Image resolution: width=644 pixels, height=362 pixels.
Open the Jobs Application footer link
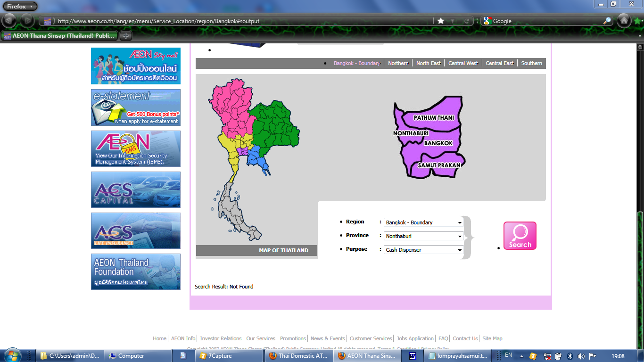[415, 338]
